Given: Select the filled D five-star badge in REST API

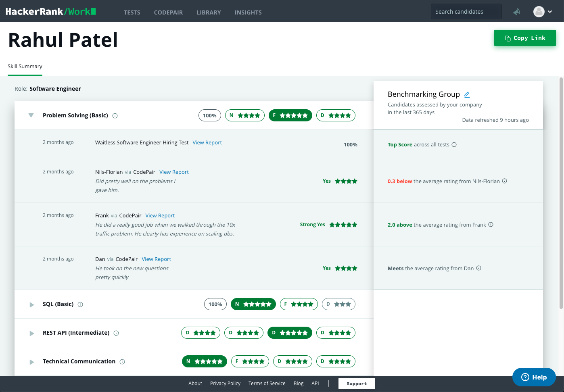Looking at the screenshot, I should (x=290, y=333).
